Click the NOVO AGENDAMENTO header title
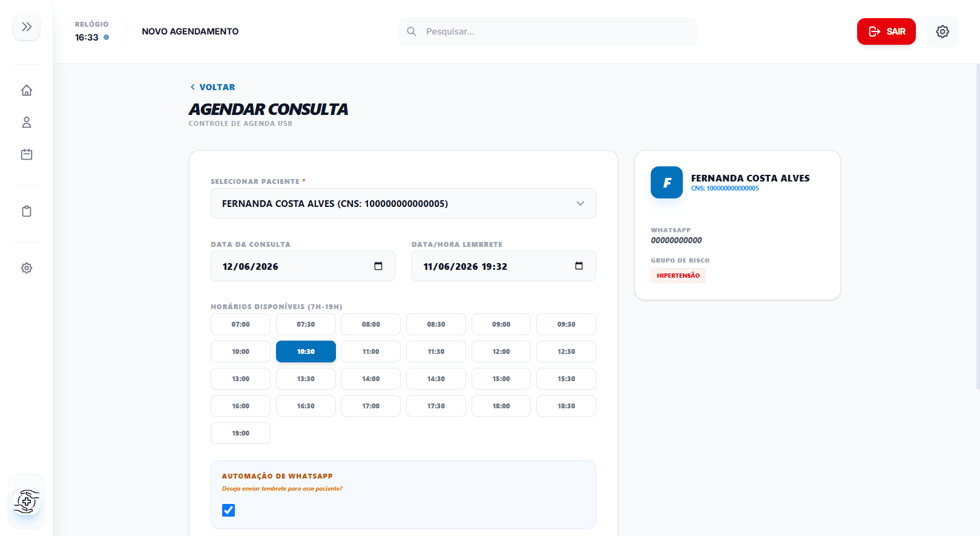Image resolution: width=980 pixels, height=536 pixels. tap(190, 31)
